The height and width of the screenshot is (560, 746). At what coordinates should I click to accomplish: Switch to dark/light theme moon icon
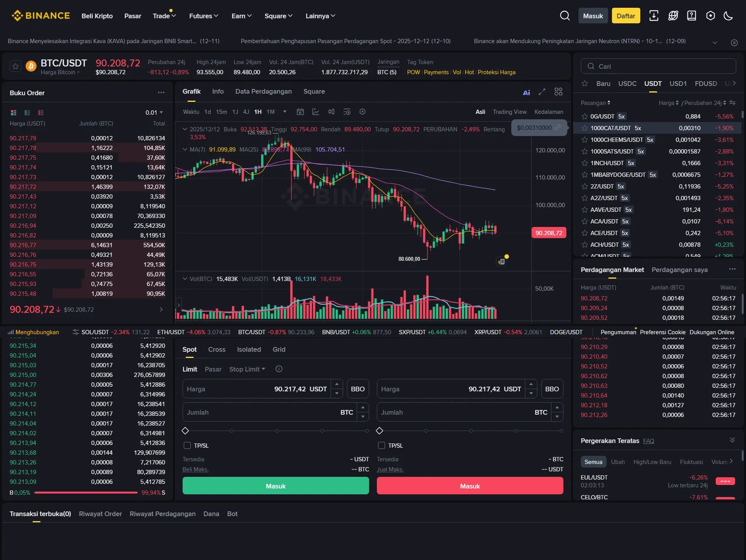[x=729, y=16]
